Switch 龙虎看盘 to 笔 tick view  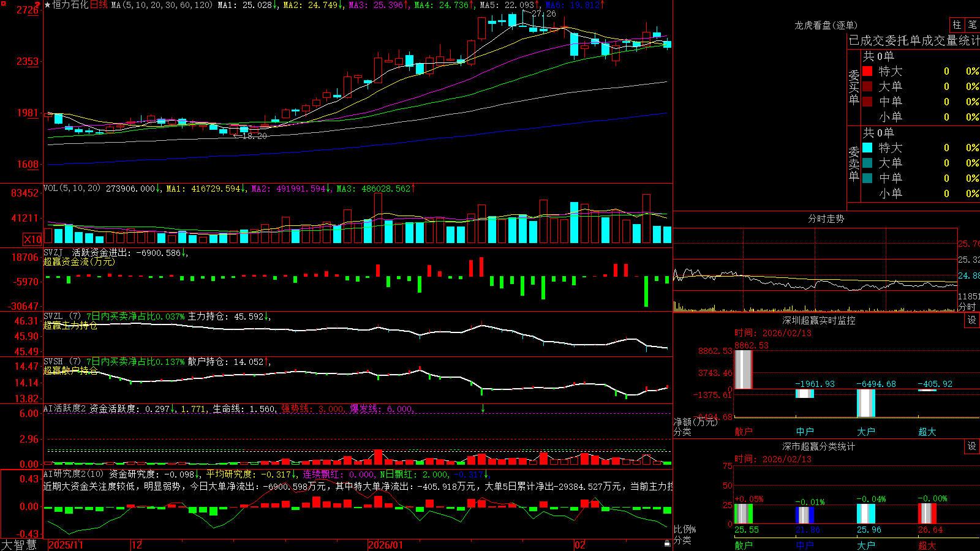(x=972, y=24)
